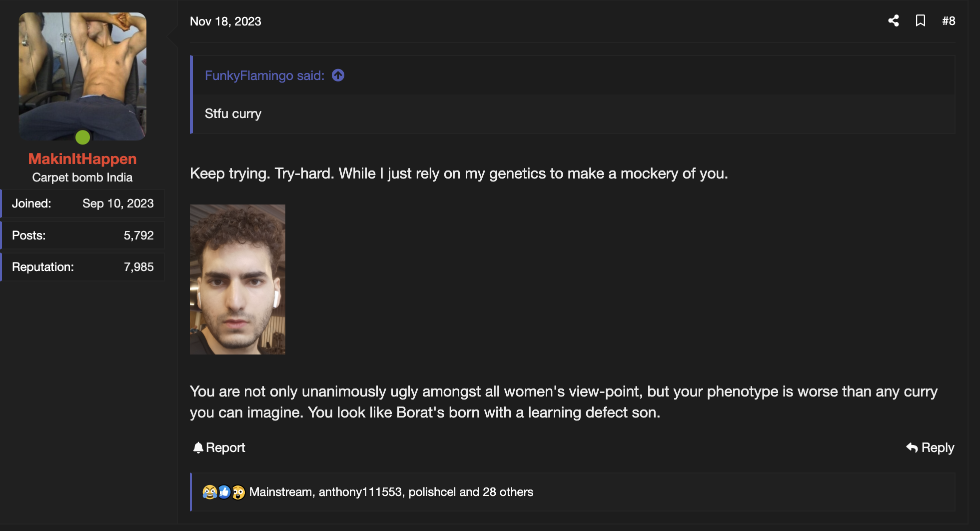980x531 pixels.
Task: Select polishcel in the reactions list
Action: click(432, 492)
